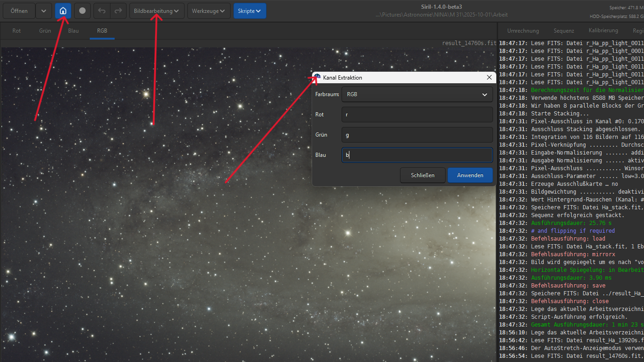The width and height of the screenshot is (644, 362).
Task: Expand the arrow next to Öffnen
Action: click(43, 11)
